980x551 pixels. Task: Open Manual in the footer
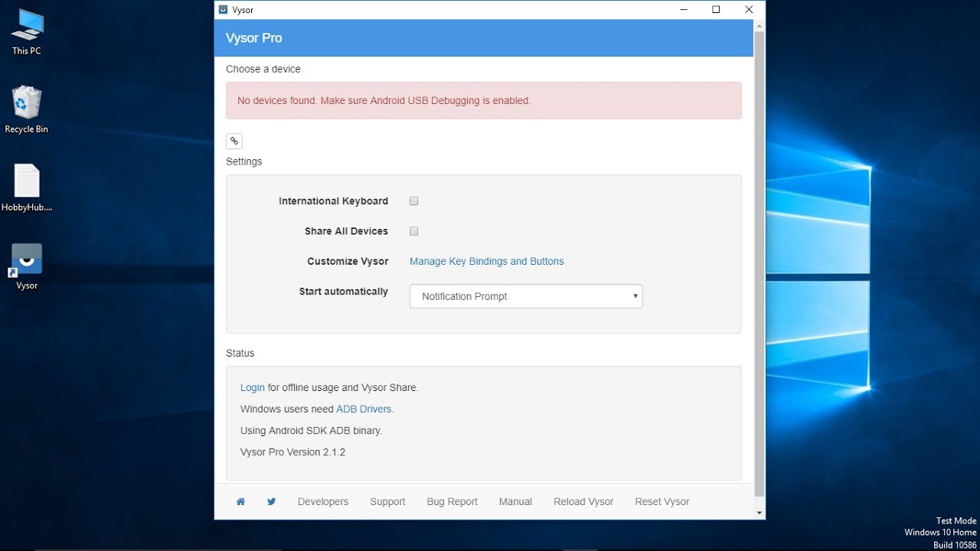(x=515, y=502)
